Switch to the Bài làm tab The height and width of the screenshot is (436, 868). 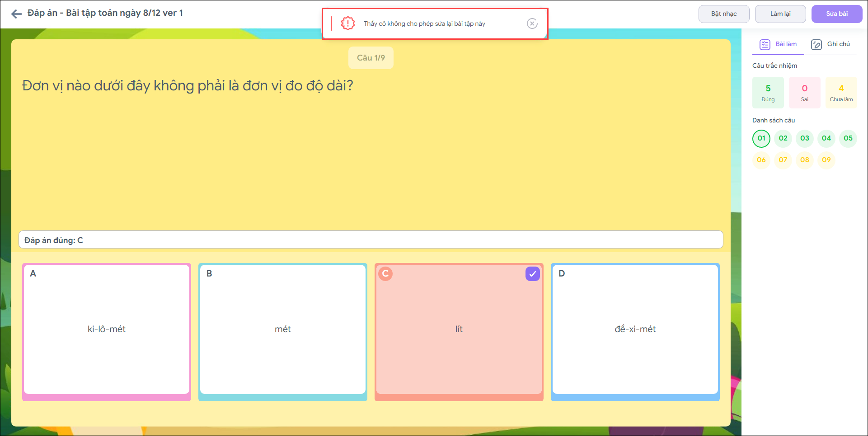778,44
